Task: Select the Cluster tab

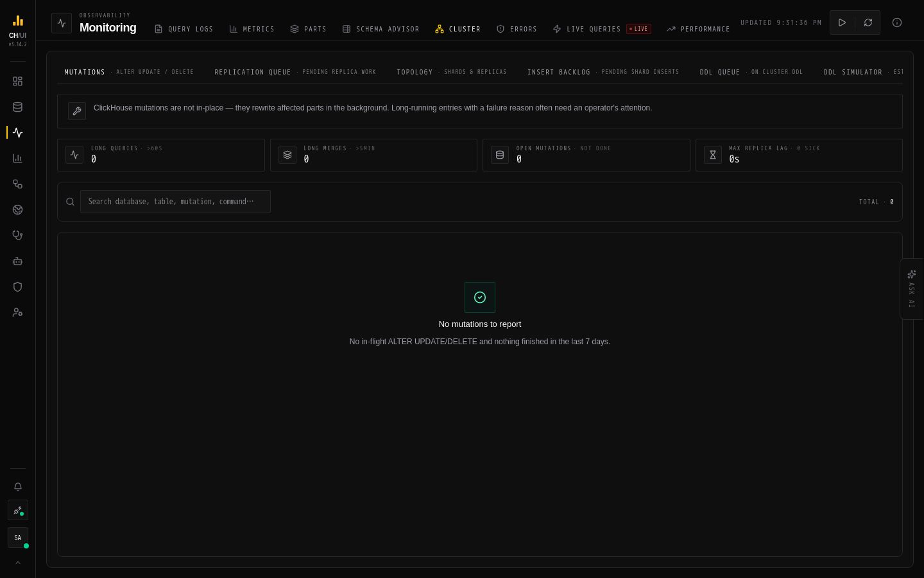Action: (458, 29)
